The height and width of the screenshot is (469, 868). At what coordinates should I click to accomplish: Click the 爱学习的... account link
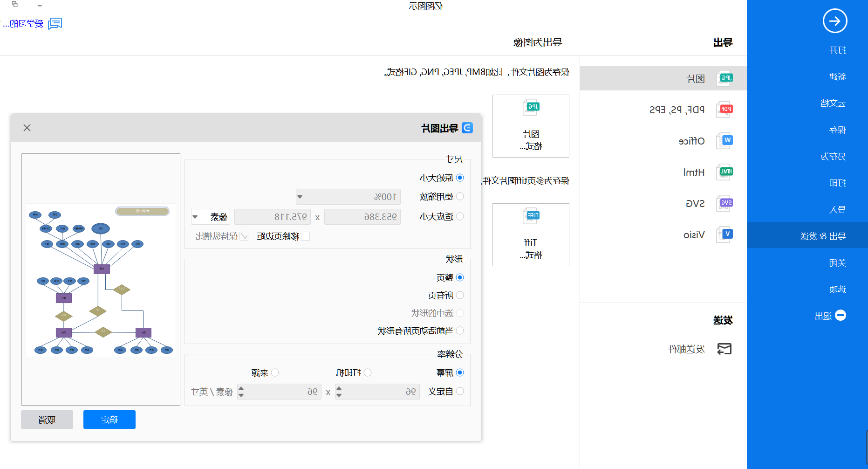[23, 23]
